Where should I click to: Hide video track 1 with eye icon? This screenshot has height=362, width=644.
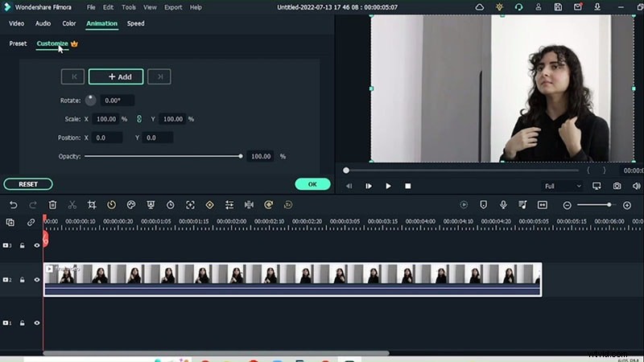pos(37,323)
